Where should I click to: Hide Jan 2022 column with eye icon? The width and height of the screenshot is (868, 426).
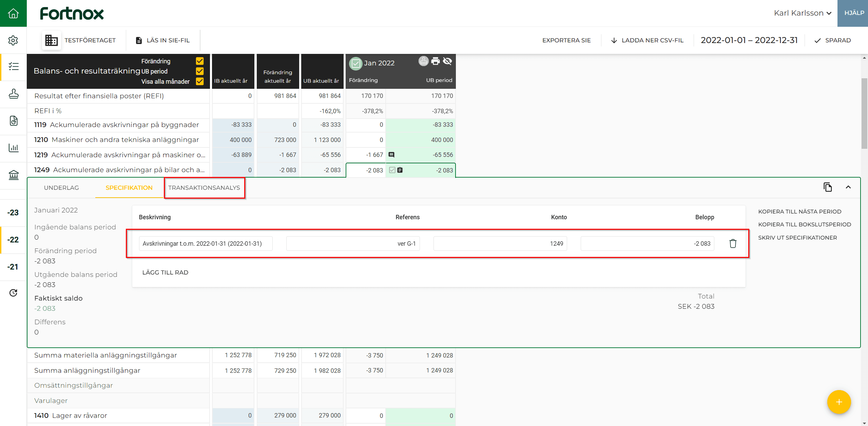(447, 61)
